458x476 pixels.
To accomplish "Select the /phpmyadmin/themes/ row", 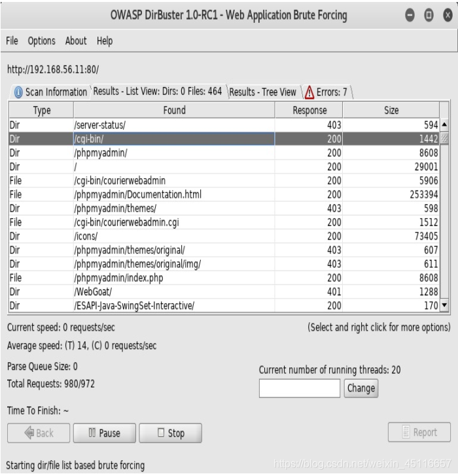I will [224, 209].
